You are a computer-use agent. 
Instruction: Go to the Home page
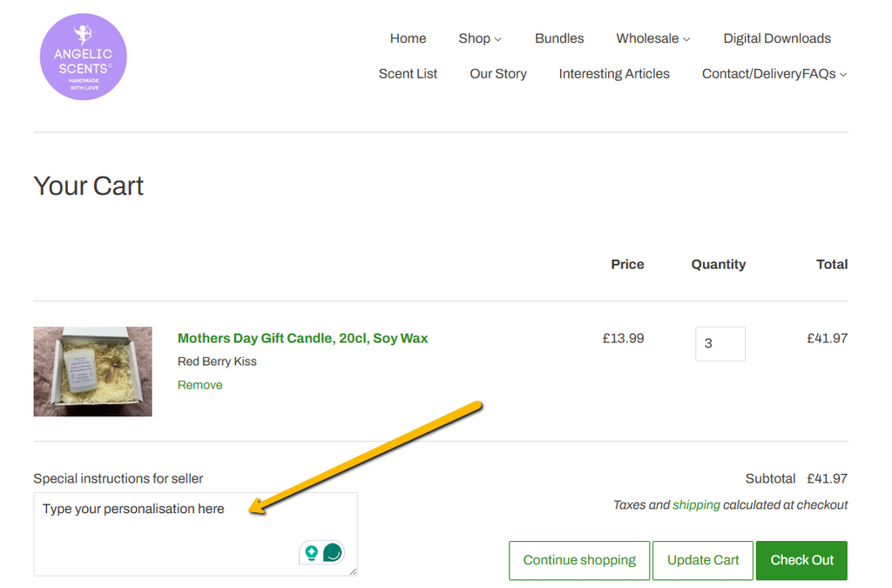coord(408,38)
